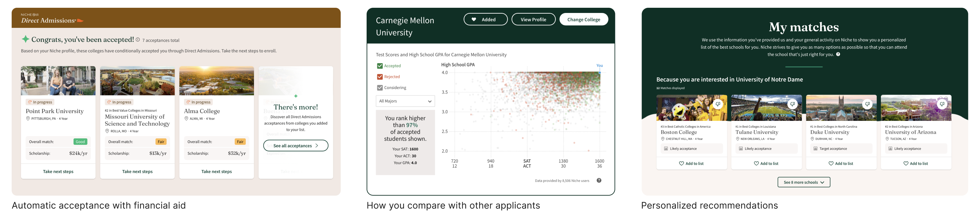Image resolution: width=980 pixels, height=217 pixels.
Task: Click the help icon in My matches description
Action: click(x=838, y=54)
